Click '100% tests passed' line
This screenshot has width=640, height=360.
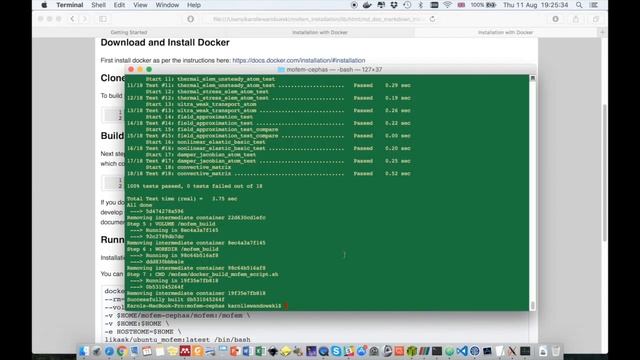click(195, 186)
